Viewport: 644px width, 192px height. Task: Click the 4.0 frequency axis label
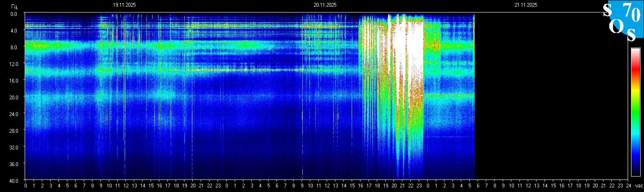coord(13,30)
